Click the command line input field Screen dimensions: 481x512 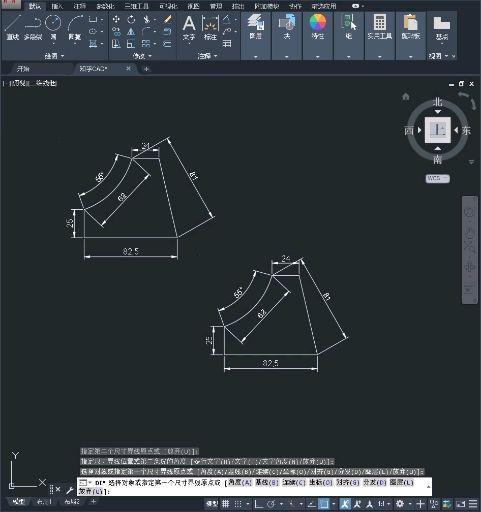click(254, 487)
